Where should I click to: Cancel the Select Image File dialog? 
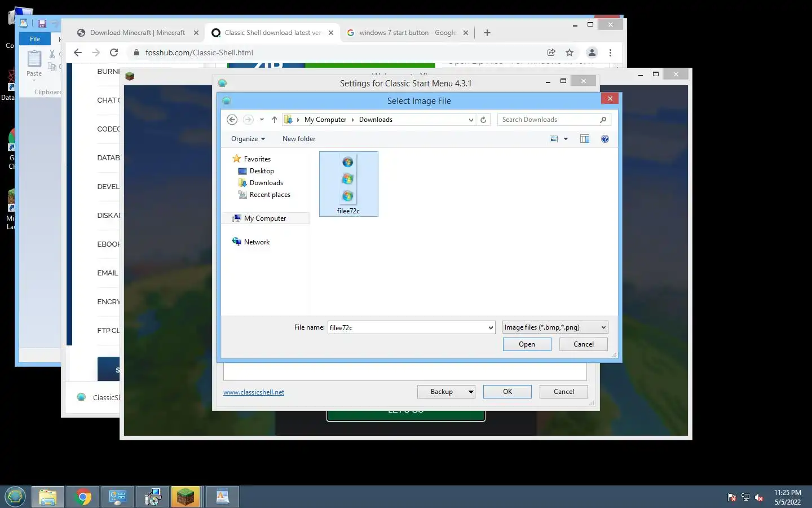point(583,344)
